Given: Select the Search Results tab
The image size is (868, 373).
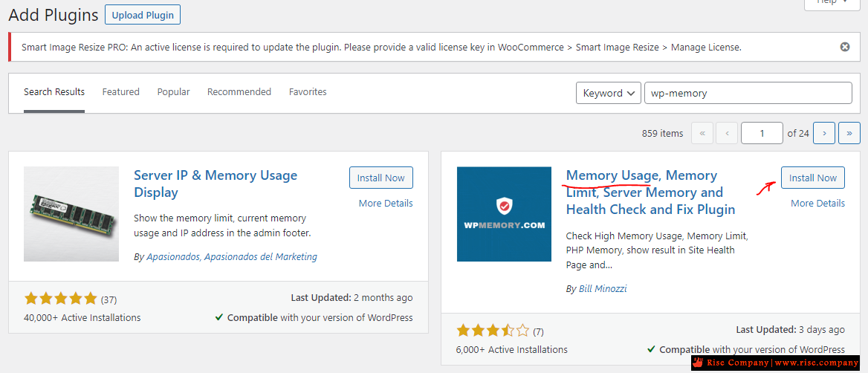Looking at the screenshot, I should coord(54,92).
